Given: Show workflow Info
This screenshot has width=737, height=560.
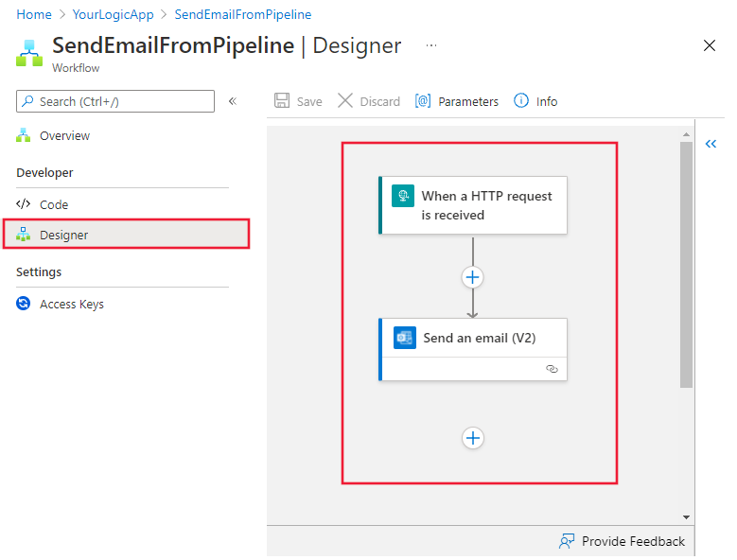Looking at the screenshot, I should coord(535,101).
